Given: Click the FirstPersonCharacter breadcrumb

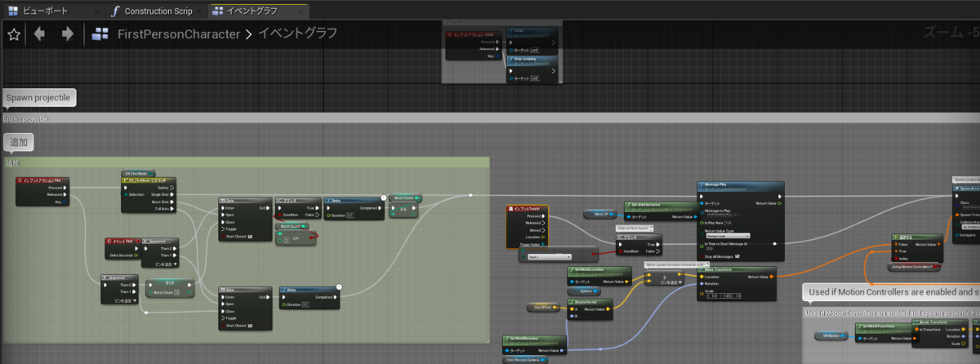Looking at the screenshot, I should click(179, 34).
